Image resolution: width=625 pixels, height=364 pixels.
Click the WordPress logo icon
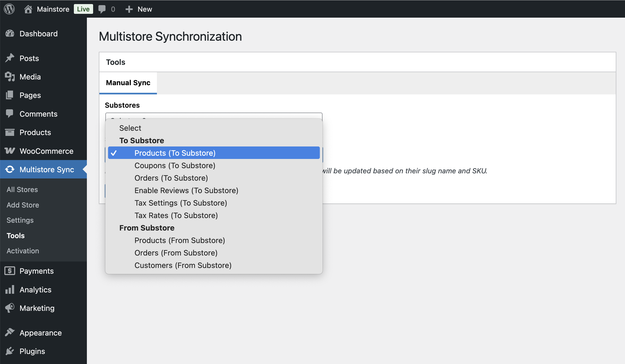pyautogui.click(x=9, y=9)
